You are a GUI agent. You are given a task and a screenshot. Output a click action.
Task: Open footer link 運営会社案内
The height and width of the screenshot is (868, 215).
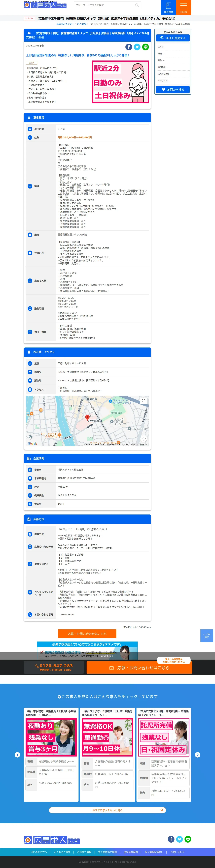click(x=131, y=852)
